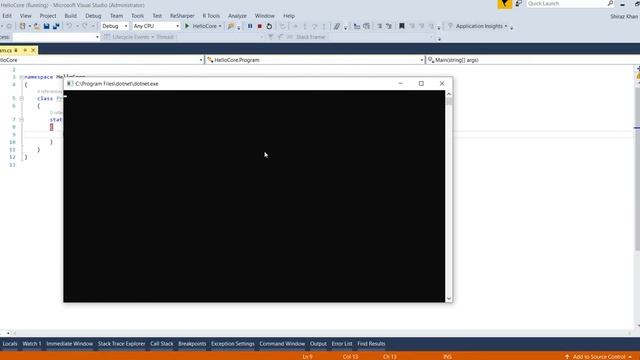Open the Stack Trace Explorer tab

121,344
